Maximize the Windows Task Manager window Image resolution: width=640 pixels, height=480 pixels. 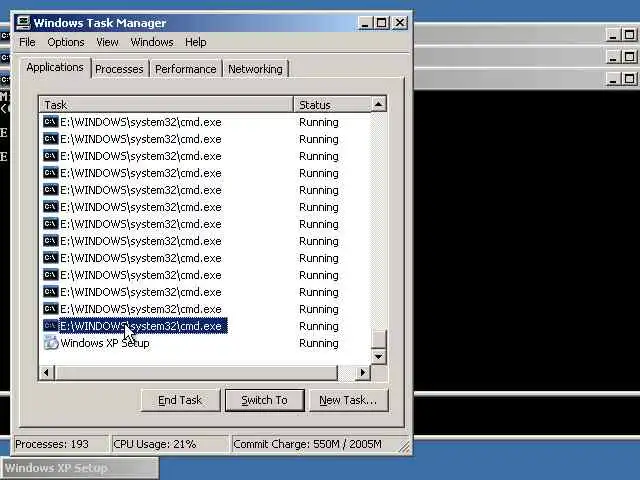click(x=382, y=23)
